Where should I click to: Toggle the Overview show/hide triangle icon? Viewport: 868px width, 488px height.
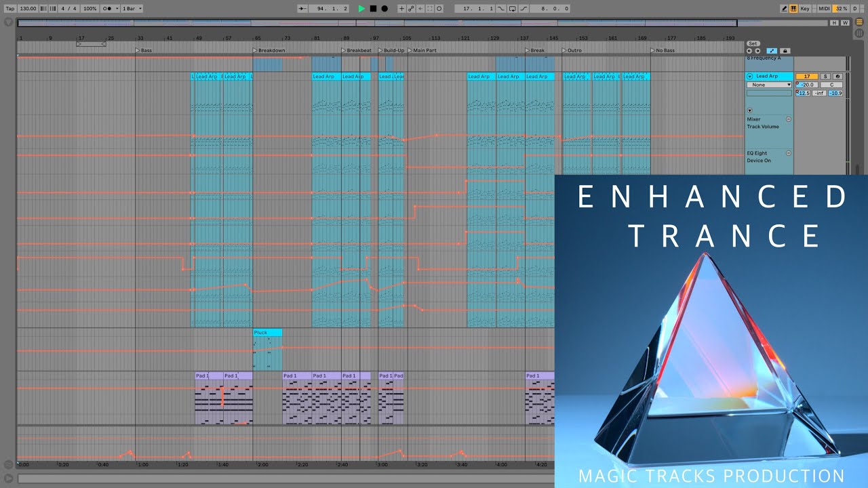pos(9,22)
